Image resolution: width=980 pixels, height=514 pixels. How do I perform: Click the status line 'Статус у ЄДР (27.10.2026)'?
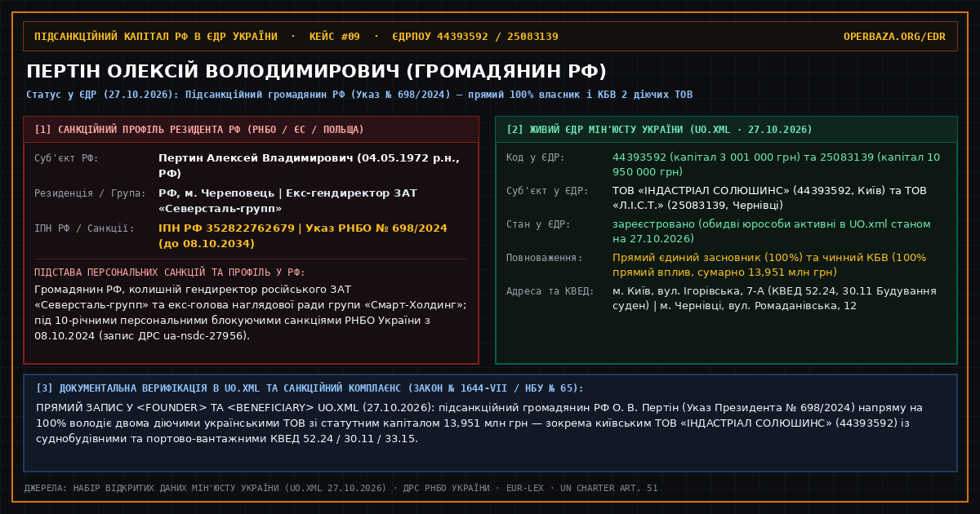359,95
